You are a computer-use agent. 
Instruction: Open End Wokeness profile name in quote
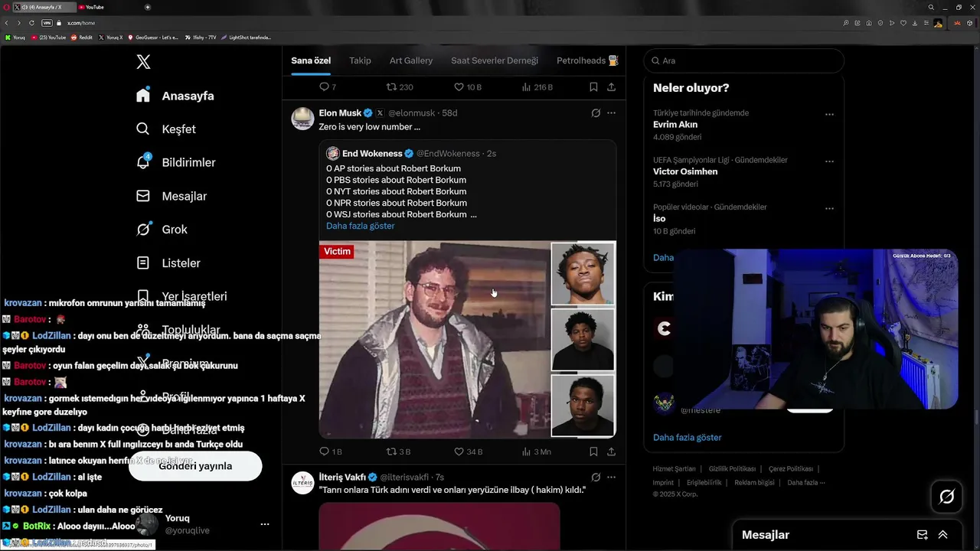pyautogui.click(x=372, y=153)
